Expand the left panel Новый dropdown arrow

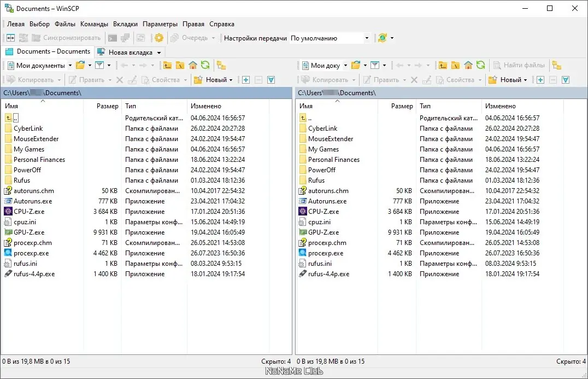(x=231, y=79)
